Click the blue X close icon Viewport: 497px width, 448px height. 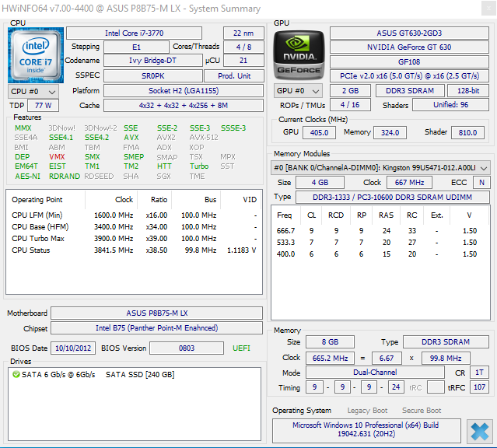(479, 431)
